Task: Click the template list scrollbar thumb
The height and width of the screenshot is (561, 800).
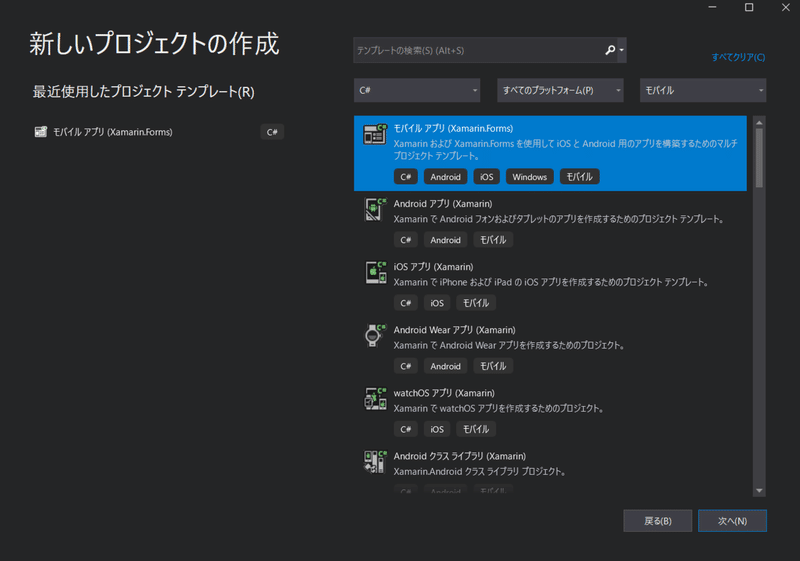Action: pyautogui.click(x=759, y=158)
